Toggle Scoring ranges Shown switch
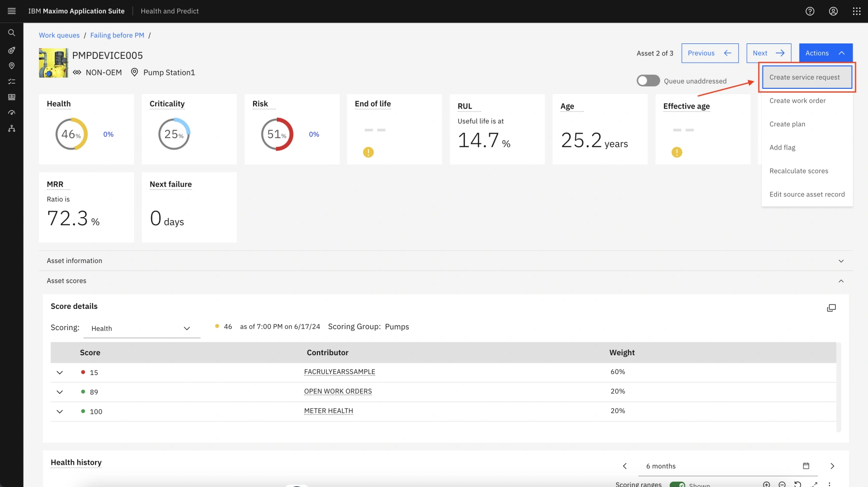This screenshot has width=868, height=487. coord(677,485)
